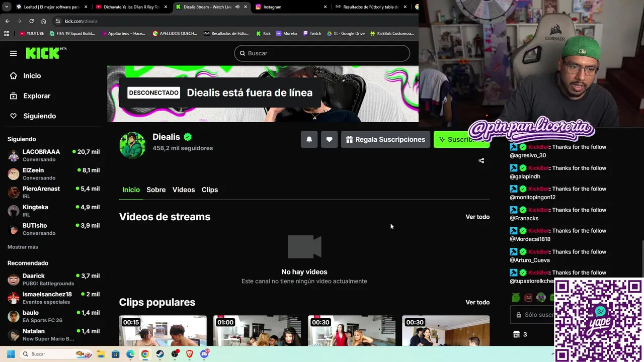Open the Twitch bookmark
This screenshot has height=362, width=644.
[312, 34]
